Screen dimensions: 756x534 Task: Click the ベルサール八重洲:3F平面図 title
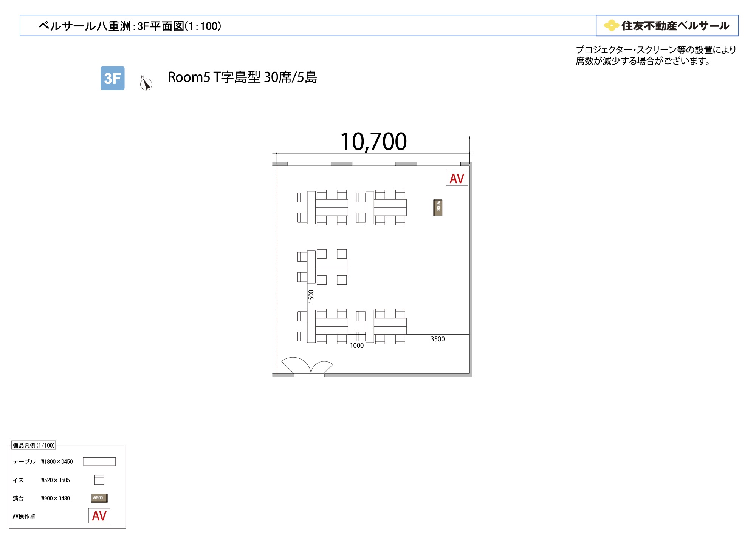(x=130, y=26)
